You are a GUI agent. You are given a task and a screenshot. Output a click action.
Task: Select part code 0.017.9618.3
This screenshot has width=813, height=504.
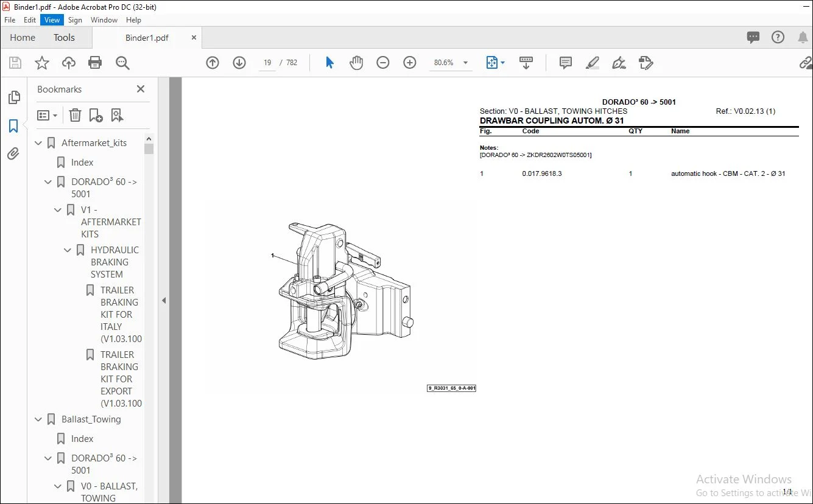coord(542,173)
